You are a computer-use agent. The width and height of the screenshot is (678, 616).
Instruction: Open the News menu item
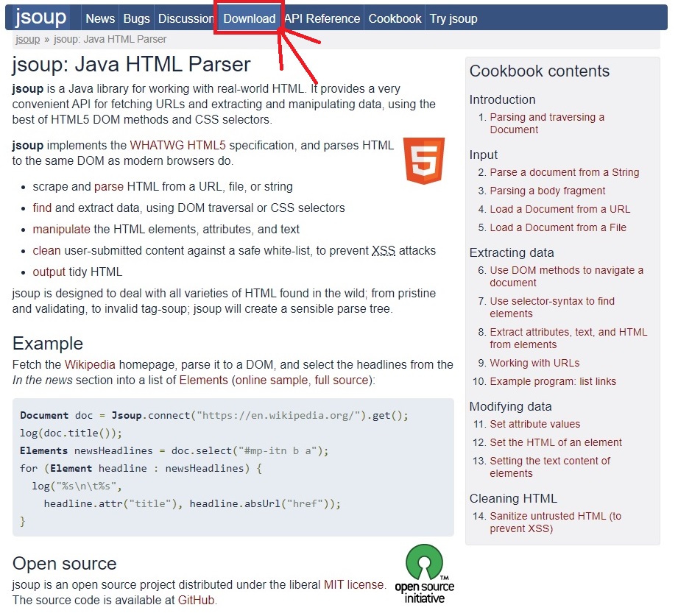(100, 18)
